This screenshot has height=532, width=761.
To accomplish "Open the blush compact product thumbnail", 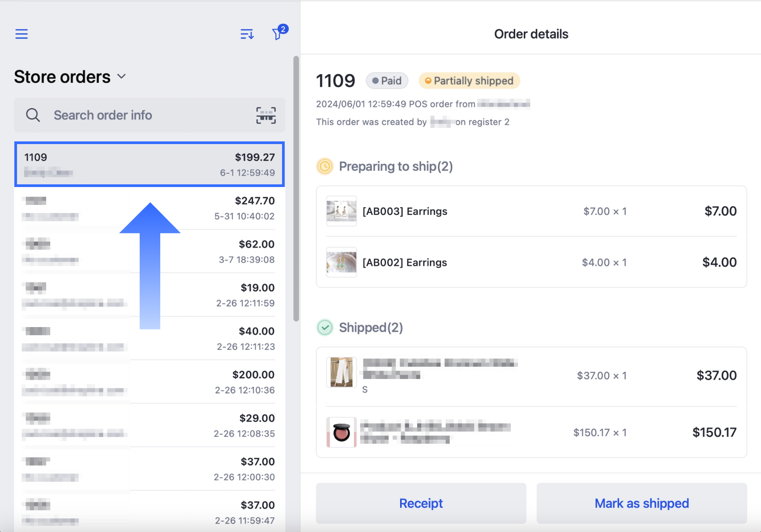I will click(x=342, y=432).
